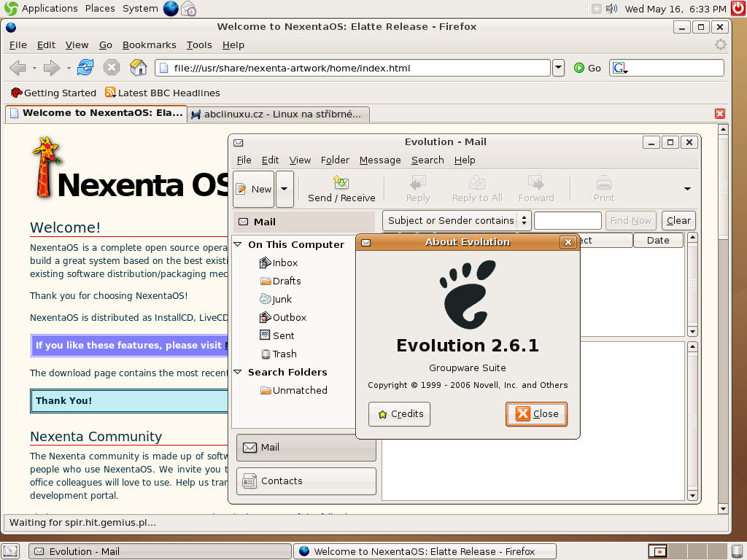Click the Forward toolbar icon
This screenshot has width=747, height=560.
coord(536,183)
